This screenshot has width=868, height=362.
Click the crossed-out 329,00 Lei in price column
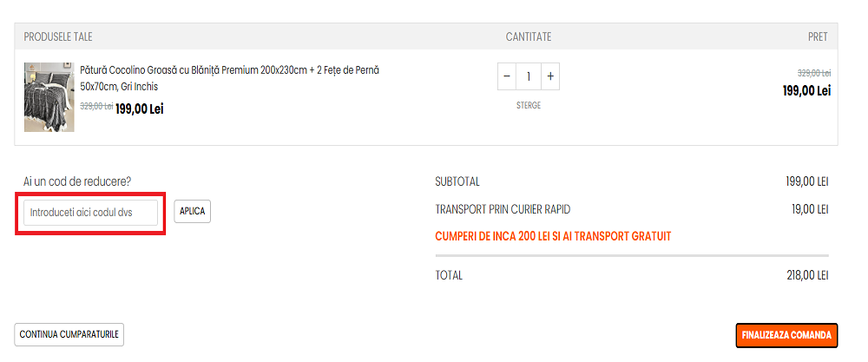click(813, 73)
